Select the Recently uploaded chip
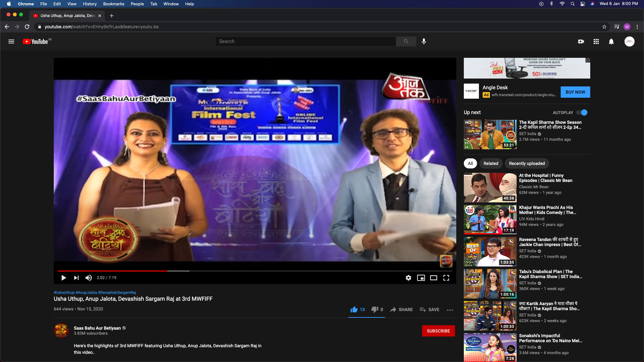 coord(527,163)
